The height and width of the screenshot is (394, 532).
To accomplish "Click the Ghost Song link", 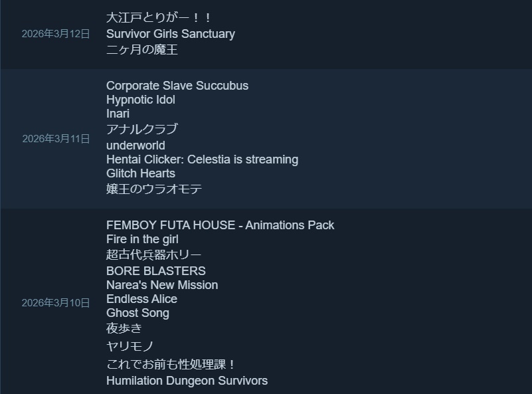I will click(137, 313).
